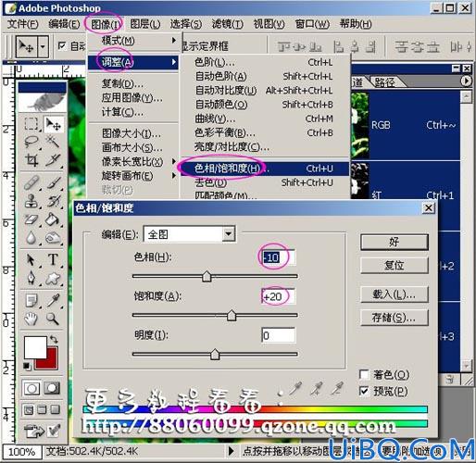Screen dimensions: 476x463
Task: Select the Slice tool
Action: 54,160
